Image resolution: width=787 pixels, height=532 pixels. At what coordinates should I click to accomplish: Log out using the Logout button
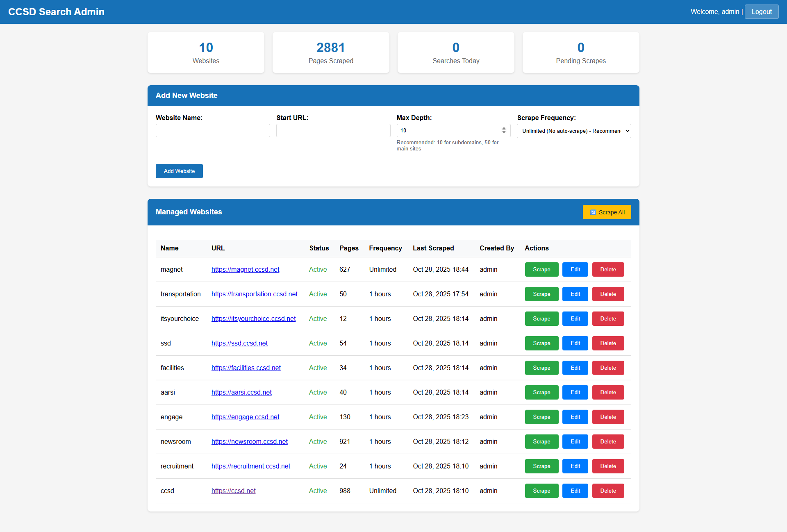tap(761, 11)
